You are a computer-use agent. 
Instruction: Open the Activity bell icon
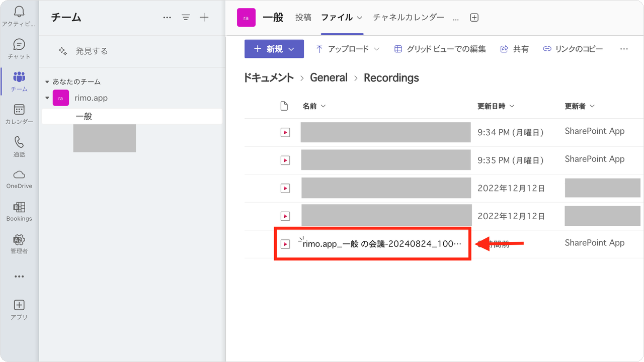click(19, 12)
